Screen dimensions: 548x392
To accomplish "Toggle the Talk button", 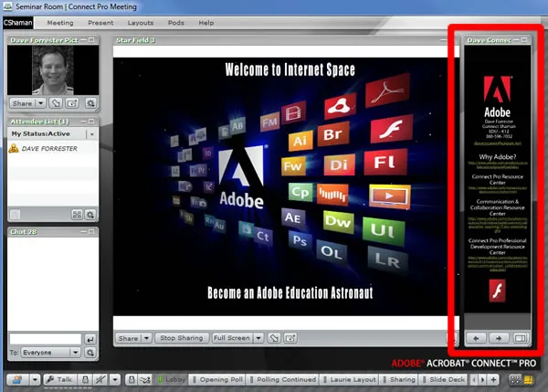I will [x=59, y=379].
